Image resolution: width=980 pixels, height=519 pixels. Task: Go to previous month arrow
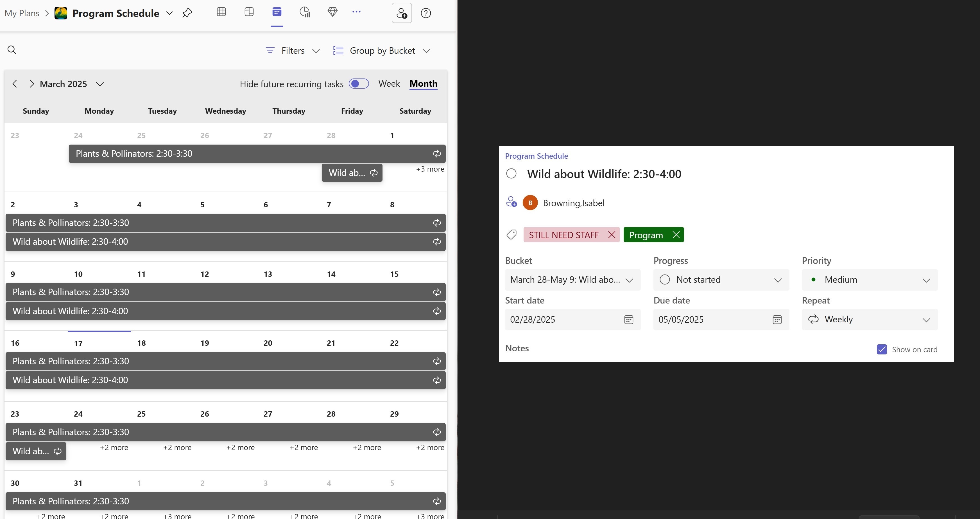(x=15, y=84)
